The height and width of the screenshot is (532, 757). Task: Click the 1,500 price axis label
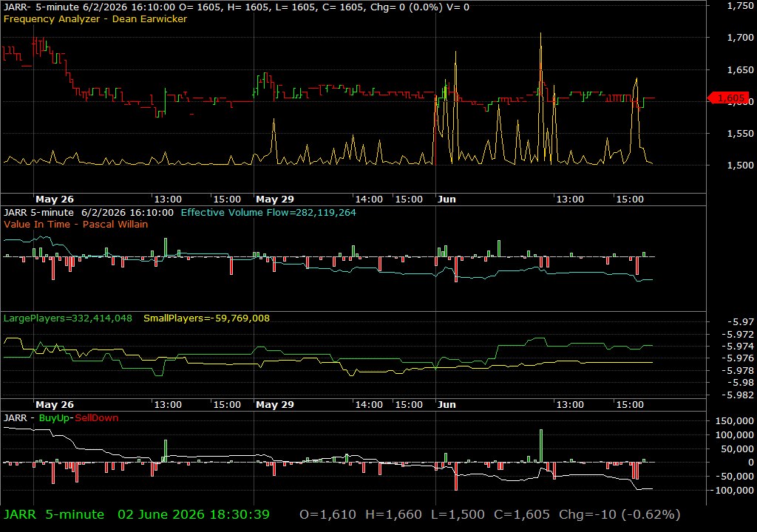pos(740,165)
